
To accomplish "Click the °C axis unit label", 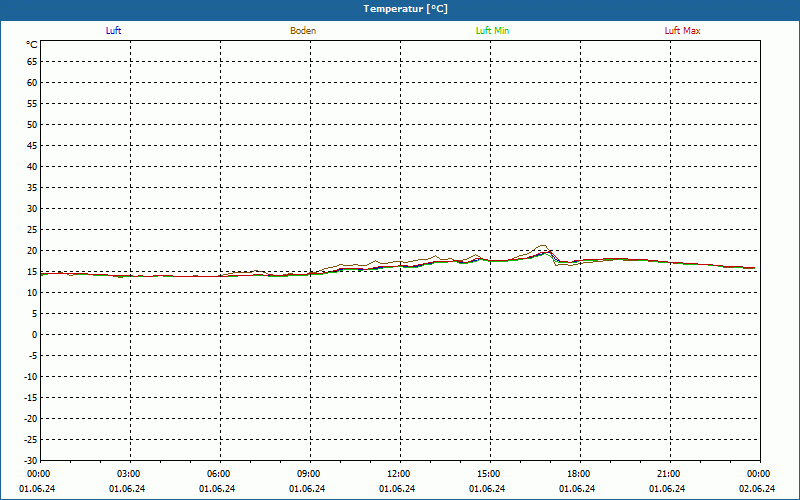I will coord(32,45).
